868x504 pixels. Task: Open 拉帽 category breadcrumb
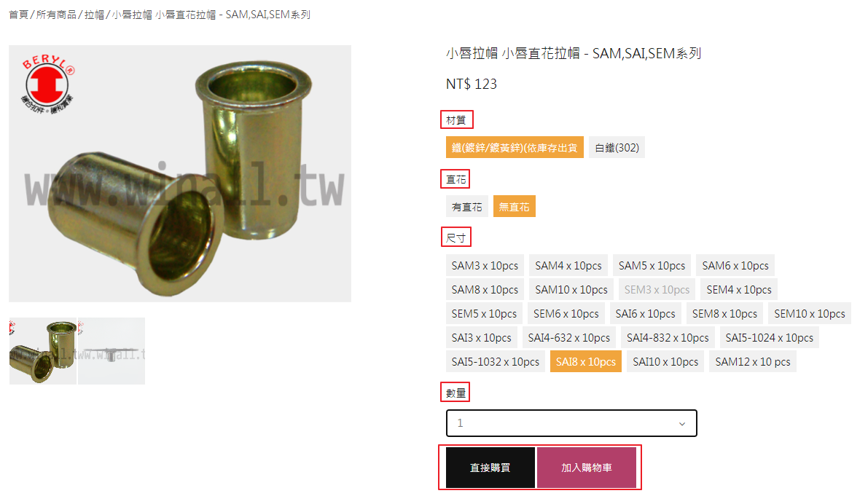point(94,15)
